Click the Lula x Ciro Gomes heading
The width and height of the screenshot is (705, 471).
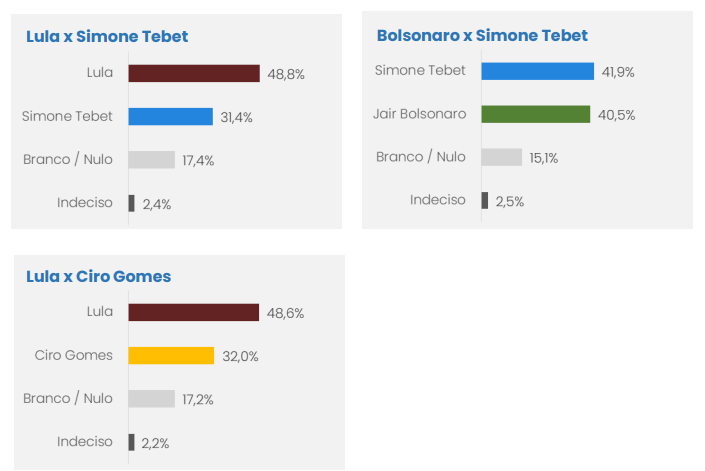(x=98, y=276)
